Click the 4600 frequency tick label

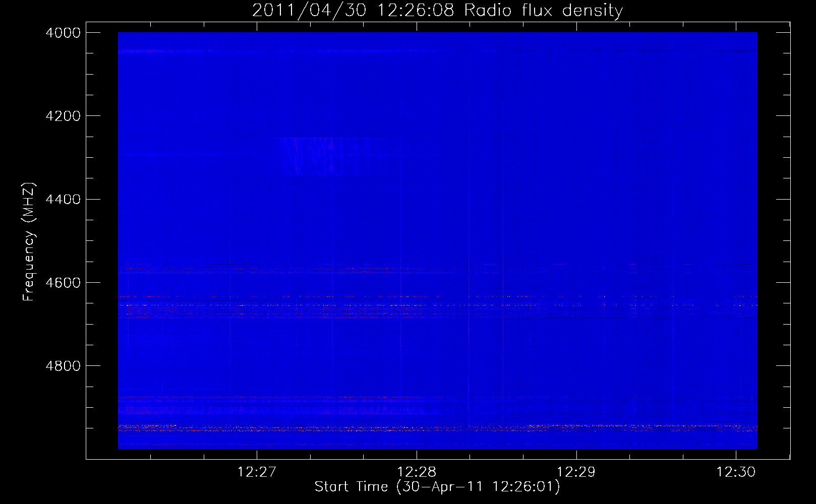[63, 283]
